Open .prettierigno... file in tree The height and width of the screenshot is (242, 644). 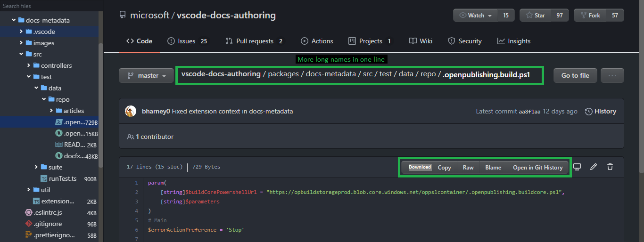pyautogui.click(x=49, y=235)
